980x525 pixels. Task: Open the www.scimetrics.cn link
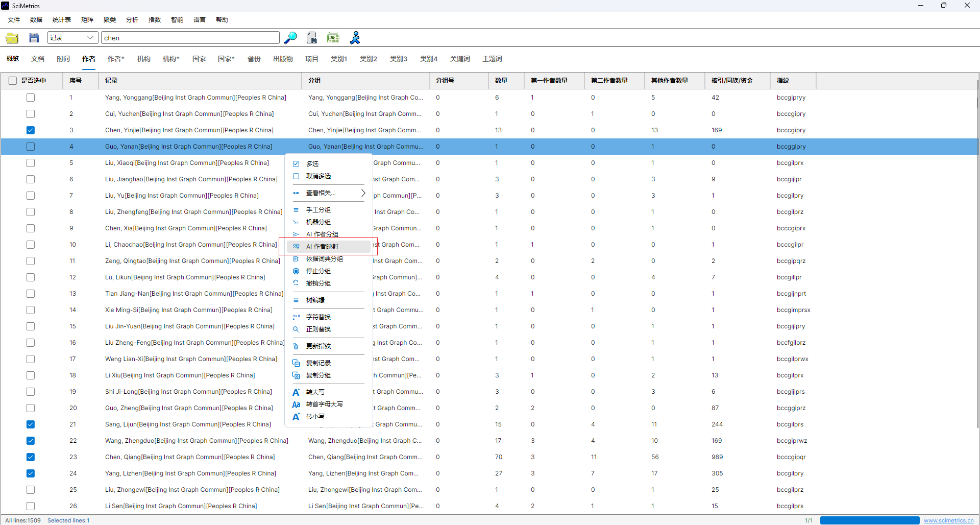click(949, 520)
